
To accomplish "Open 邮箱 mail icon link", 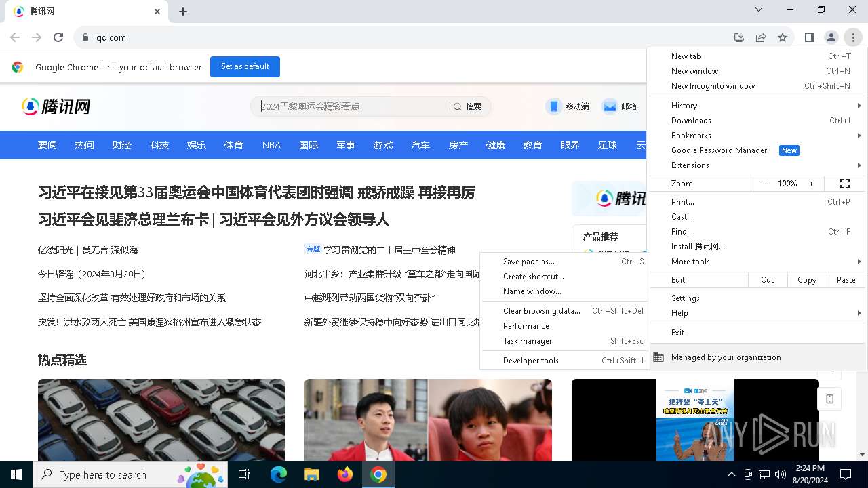I will [620, 106].
